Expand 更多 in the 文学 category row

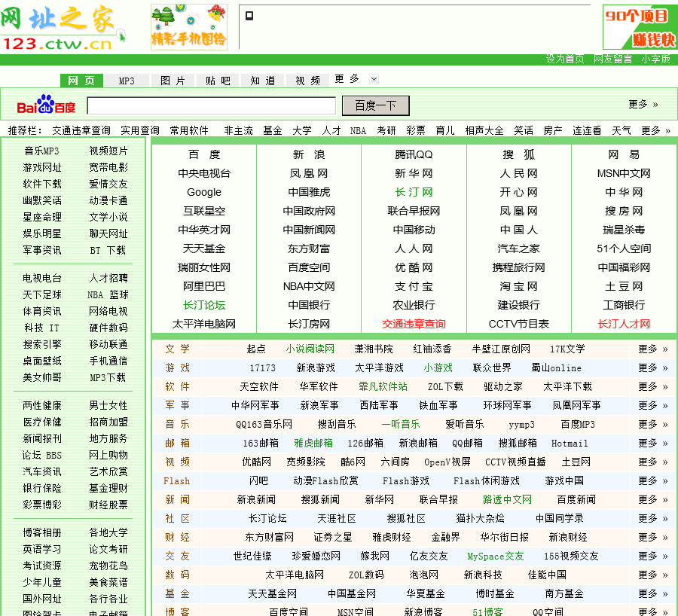652,349
